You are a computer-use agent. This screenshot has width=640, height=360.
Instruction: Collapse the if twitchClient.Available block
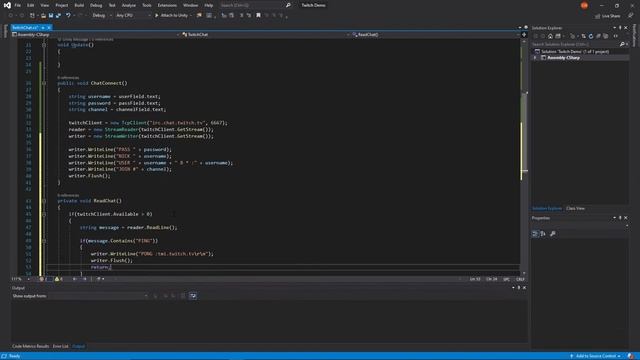(44, 214)
